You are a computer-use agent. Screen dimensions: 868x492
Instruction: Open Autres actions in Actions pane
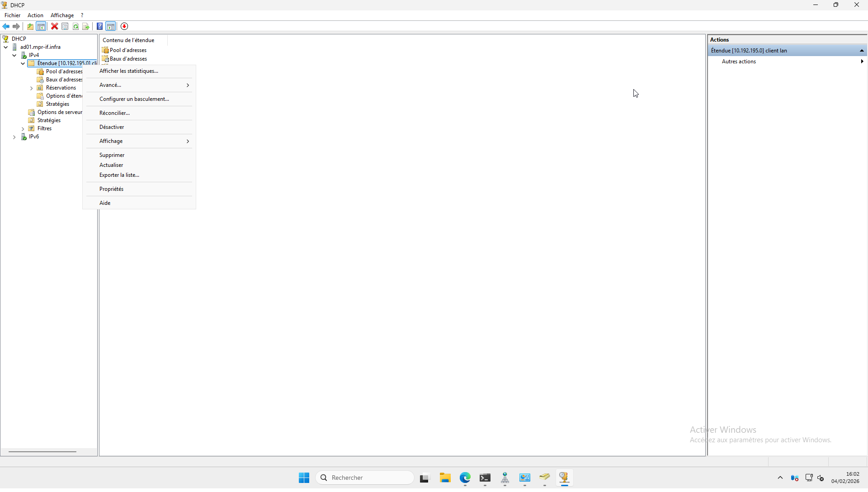click(739, 61)
